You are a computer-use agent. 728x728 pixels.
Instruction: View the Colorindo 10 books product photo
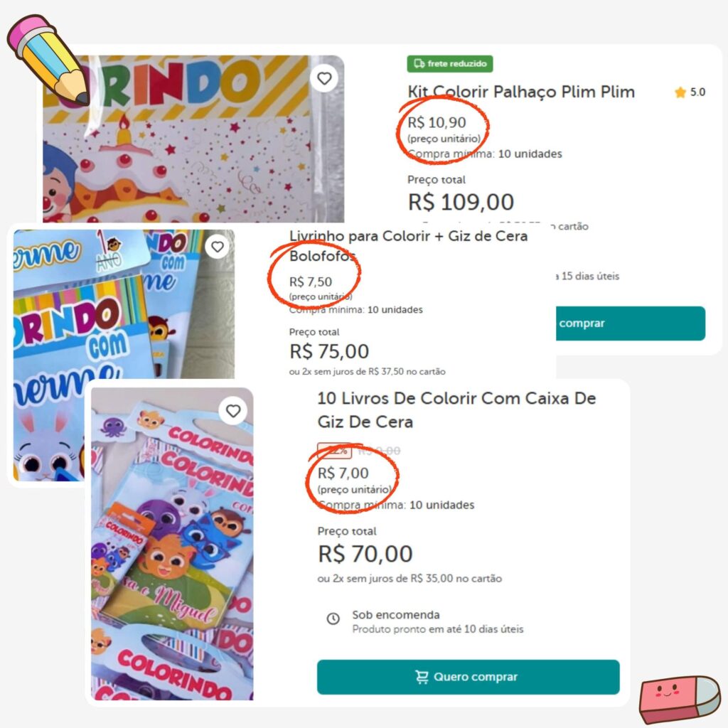click(x=172, y=555)
